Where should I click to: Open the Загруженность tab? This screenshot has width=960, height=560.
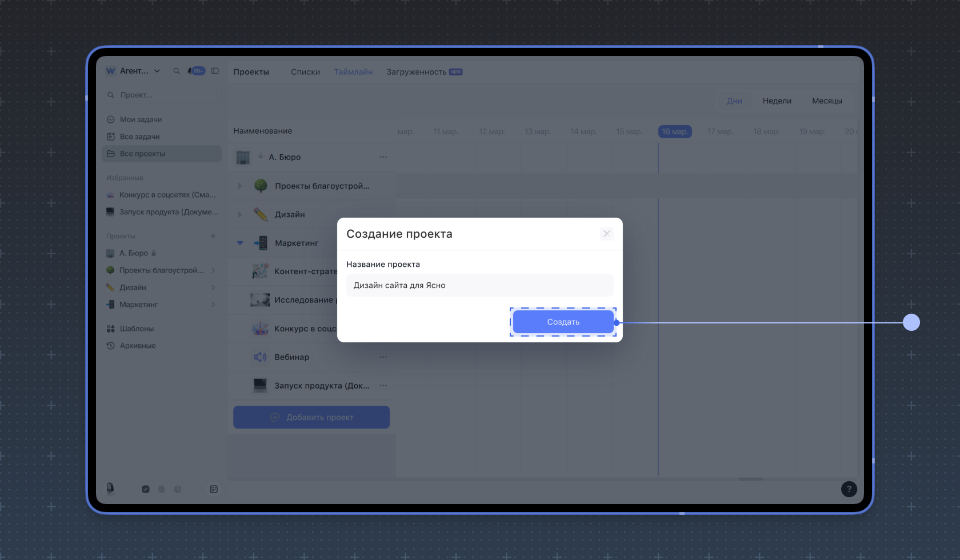tap(417, 72)
